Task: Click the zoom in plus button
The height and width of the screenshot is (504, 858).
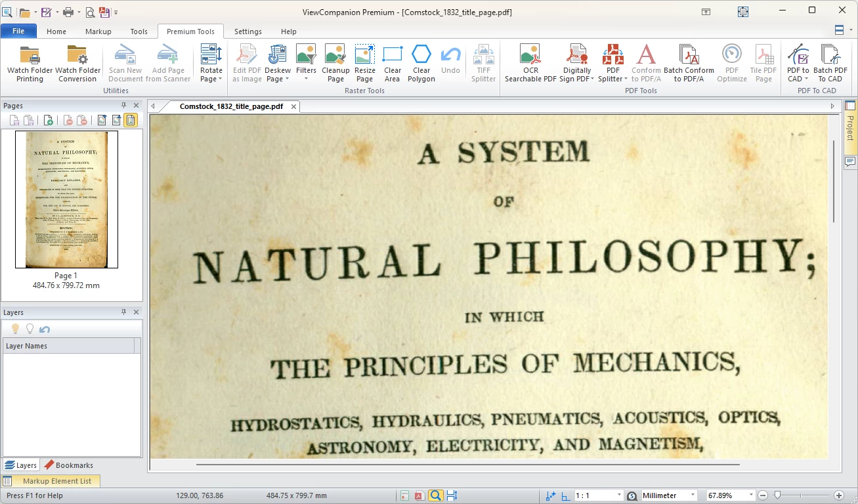Action: click(x=838, y=495)
